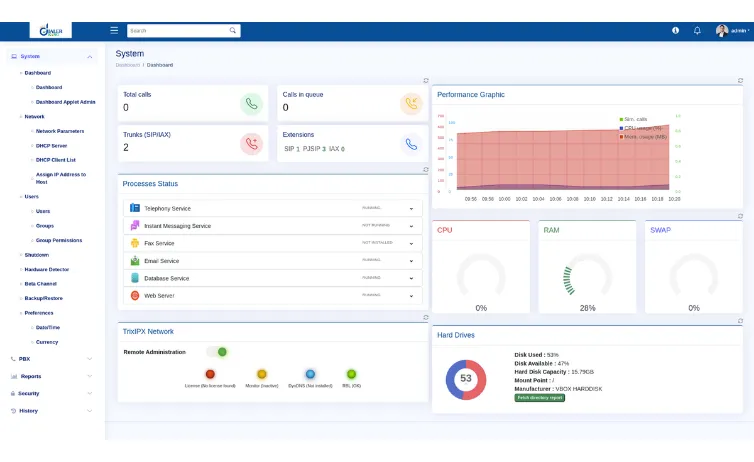Open Currency preferences in sidebar

point(47,342)
